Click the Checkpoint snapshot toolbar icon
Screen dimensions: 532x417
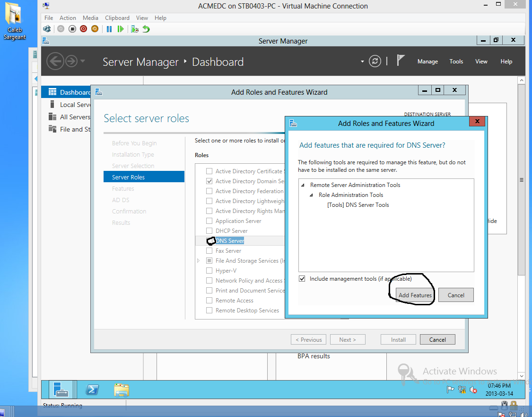click(135, 29)
